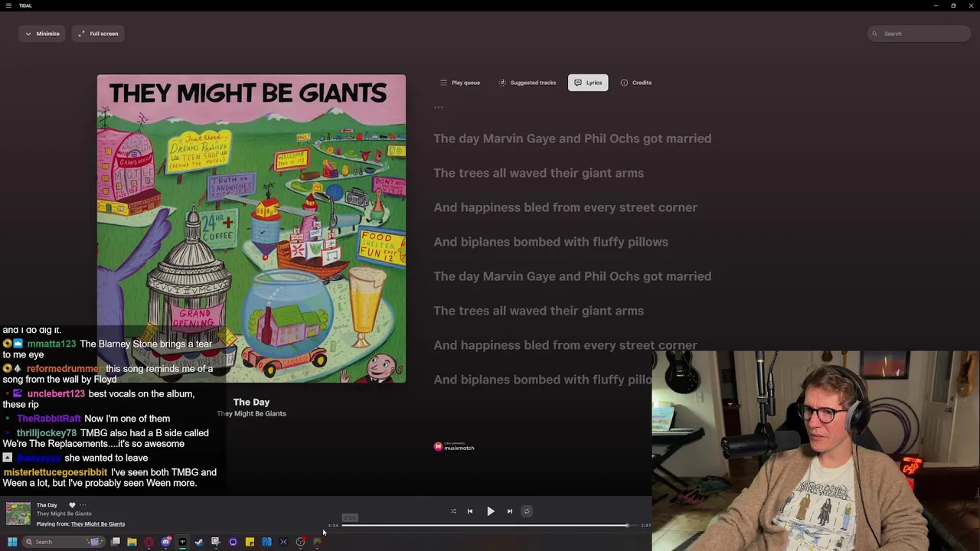The height and width of the screenshot is (551, 980).
Task: Click first 'The trees all waved their giant arms' lyric
Action: 538,173
